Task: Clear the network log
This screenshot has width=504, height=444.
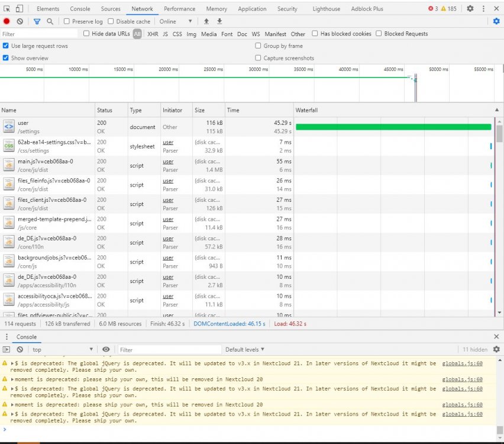Action: click(x=20, y=21)
